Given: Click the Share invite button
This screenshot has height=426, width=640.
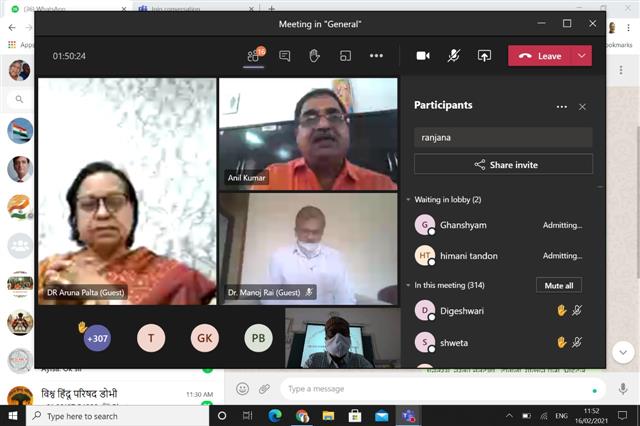Looking at the screenshot, I should [503, 165].
